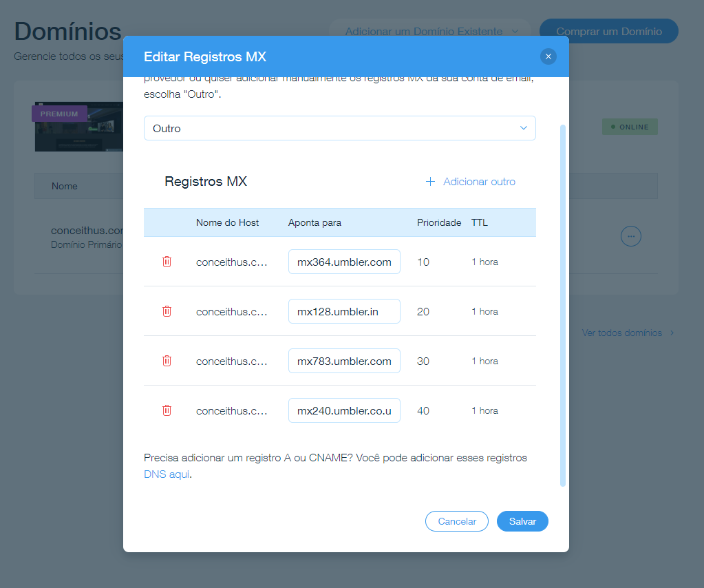The image size is (704, 588).
Task: Open the Outro provider dropdown
Action: (339, 128)
